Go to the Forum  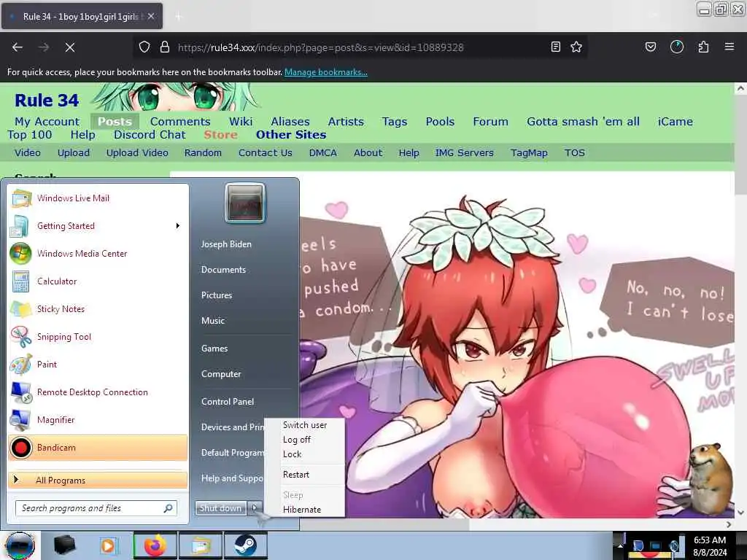490,122
